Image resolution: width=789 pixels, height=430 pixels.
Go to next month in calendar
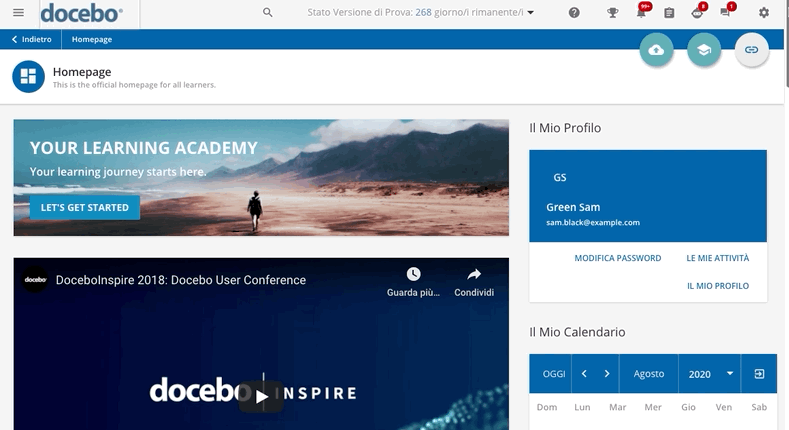(607, 374)
